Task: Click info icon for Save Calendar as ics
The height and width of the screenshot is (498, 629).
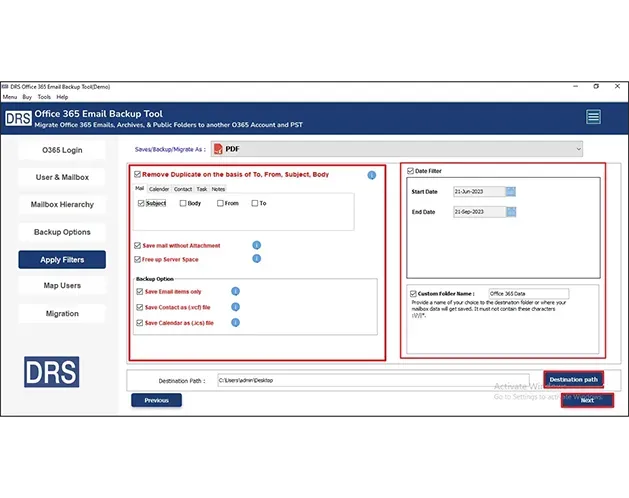Action: (x=235, y=322)
